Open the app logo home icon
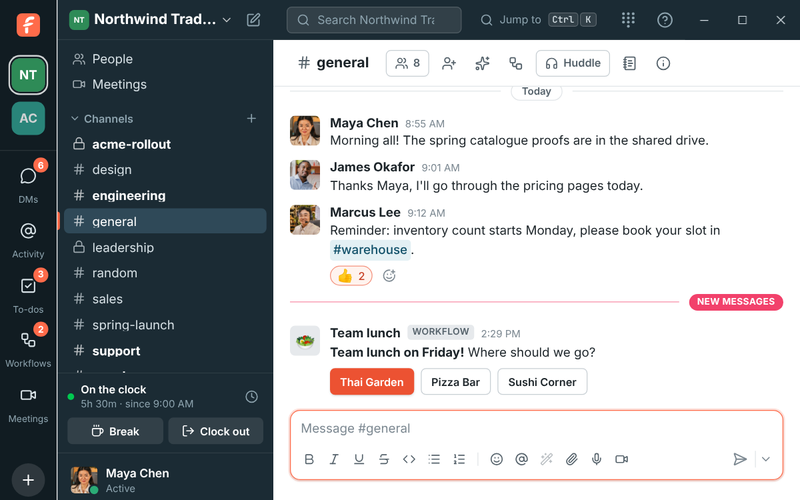This screenshot has height=500, width=800. 28,24
